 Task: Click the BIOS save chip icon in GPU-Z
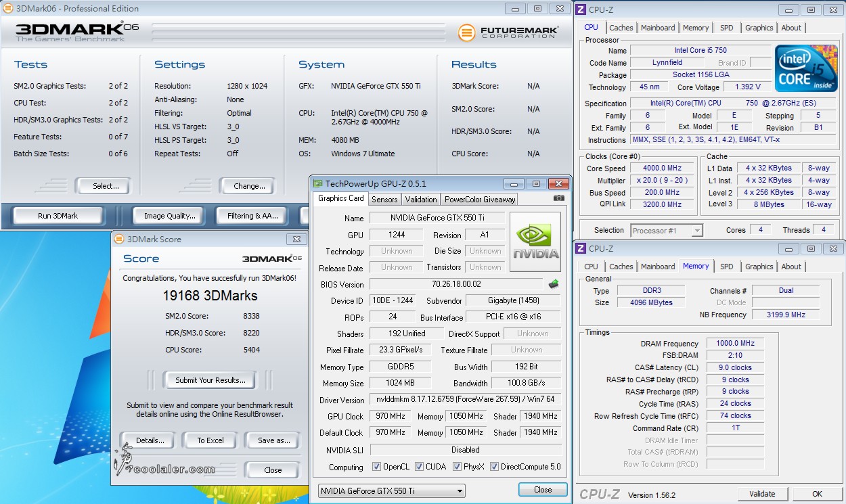(553, 284)
